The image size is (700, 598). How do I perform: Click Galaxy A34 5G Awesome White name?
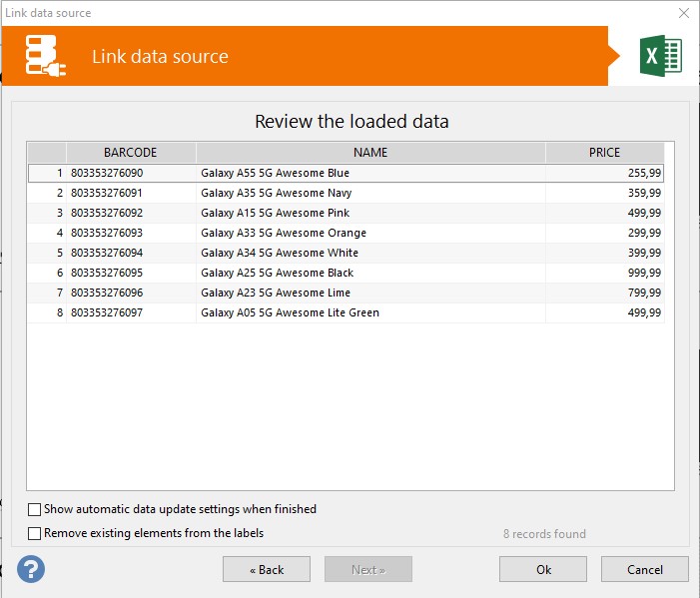[x=370, y=253]
